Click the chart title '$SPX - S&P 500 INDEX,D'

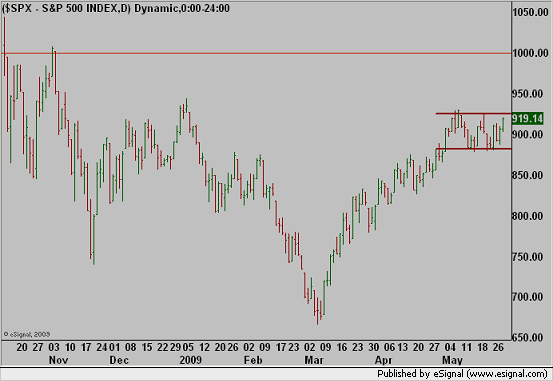(66, 8)
